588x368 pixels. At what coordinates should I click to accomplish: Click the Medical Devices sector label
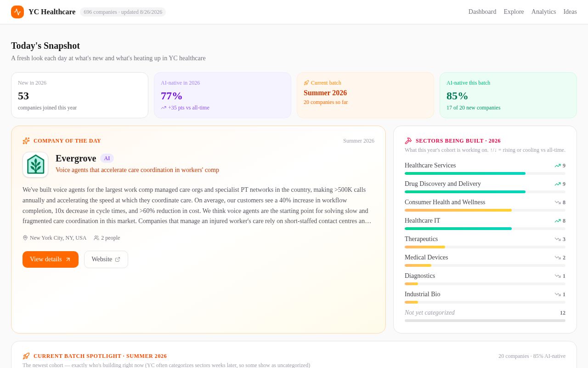click(426, 258)
